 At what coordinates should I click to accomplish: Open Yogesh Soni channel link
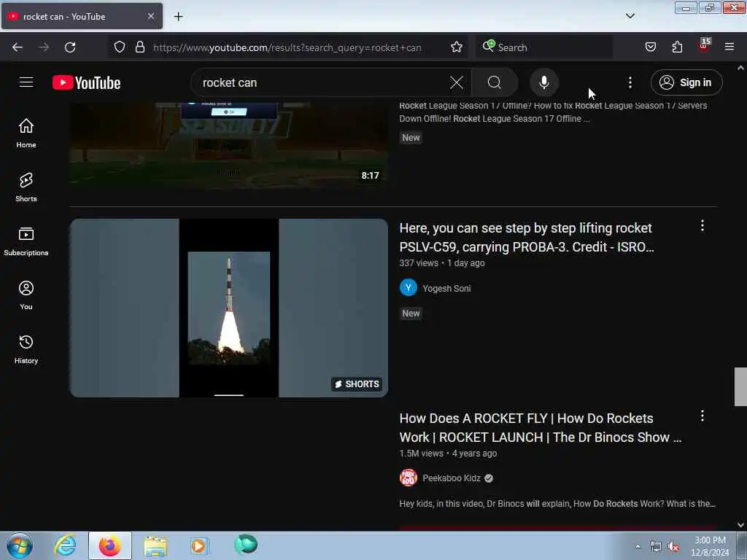[446, 289]
